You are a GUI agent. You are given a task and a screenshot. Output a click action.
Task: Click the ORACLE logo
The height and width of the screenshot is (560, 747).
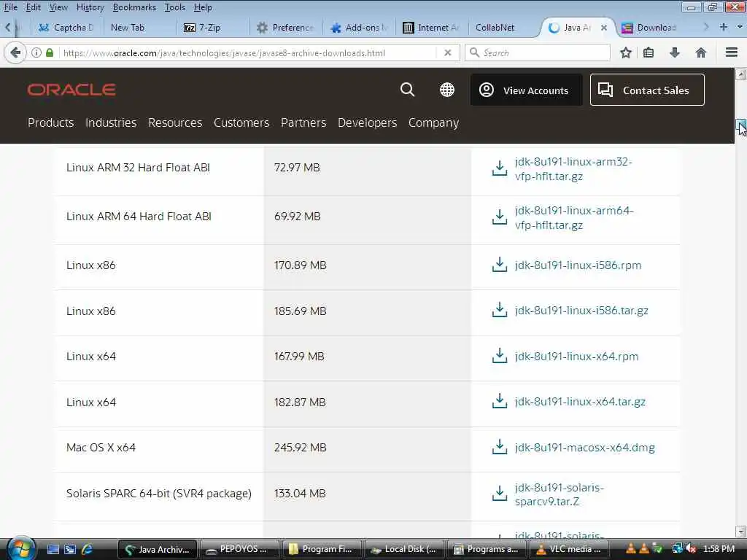[71, 90]
